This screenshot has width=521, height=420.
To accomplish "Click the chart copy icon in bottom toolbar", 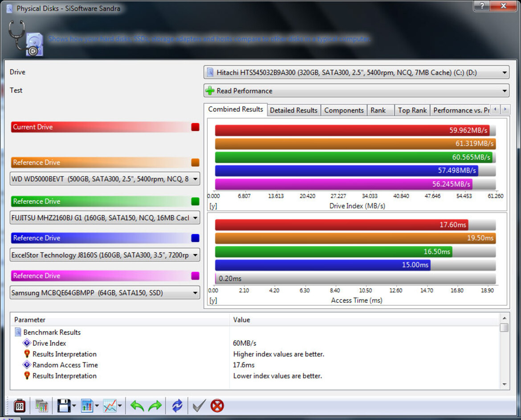I will pos(41,406).
